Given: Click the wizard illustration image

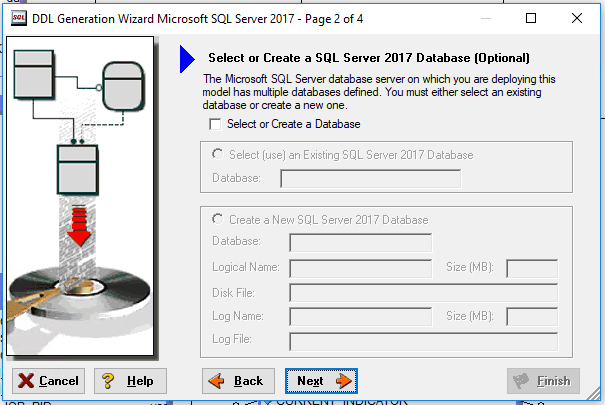Looking at the screenshot, I should [80, 196].
